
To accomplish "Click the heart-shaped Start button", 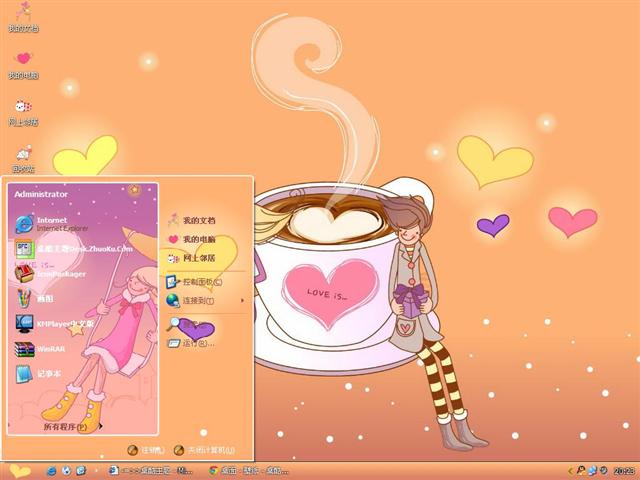I will click(20, 470).
